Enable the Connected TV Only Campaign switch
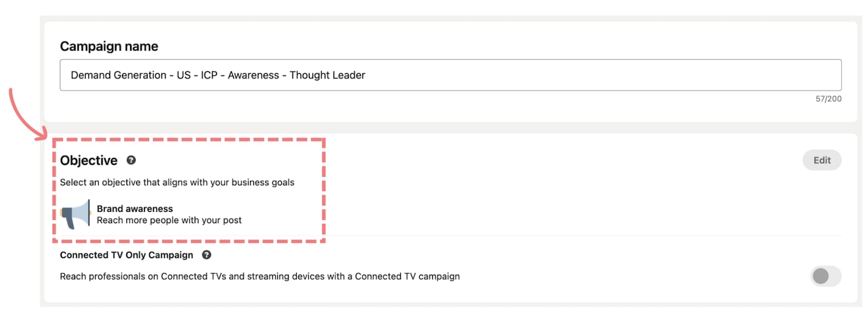868x321 pixels. point(826,276)
